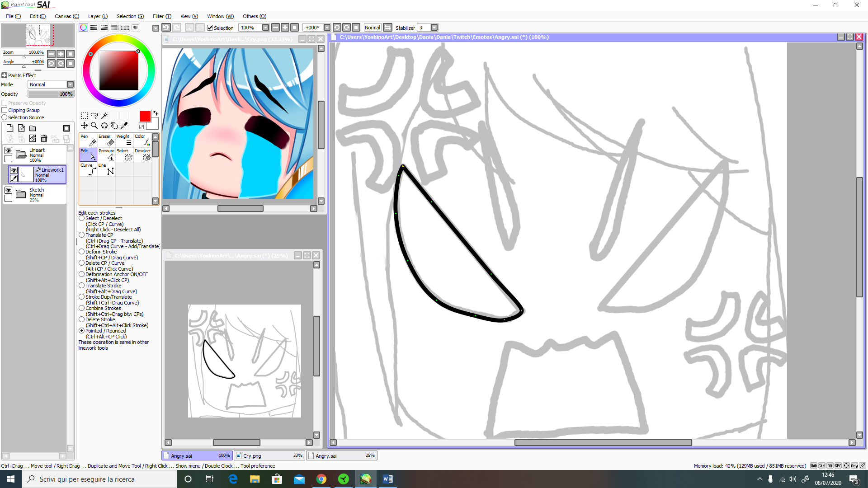This screenshot has width=868, height=488.
Task: Choose Delete CP / Curve edit mode
Action: 81,263
